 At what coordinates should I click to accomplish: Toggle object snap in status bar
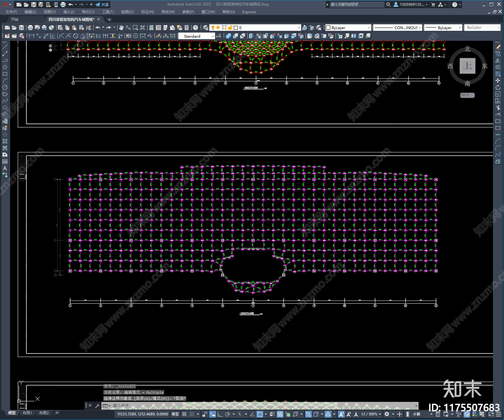[x=260, y=414]
